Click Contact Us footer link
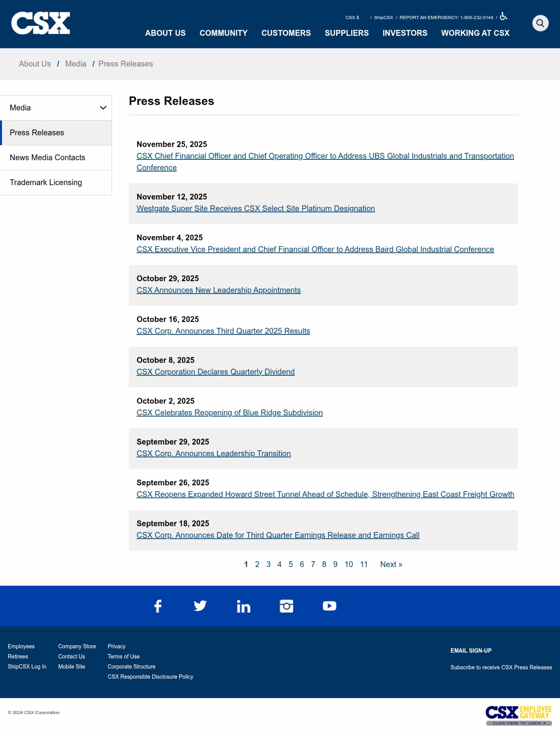Image resolution: width=560 pixels, height=737 pixels. point(72,656)
